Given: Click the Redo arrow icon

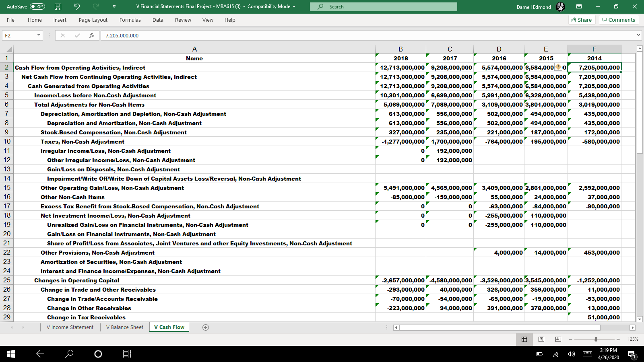Looking at the screenshot, I should [x=96, y=6].
